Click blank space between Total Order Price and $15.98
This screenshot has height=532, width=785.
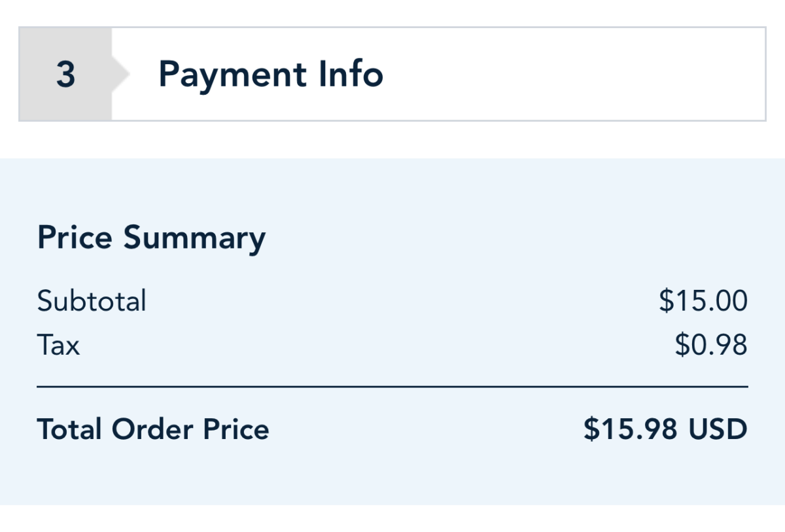click(x=425, y=429)
